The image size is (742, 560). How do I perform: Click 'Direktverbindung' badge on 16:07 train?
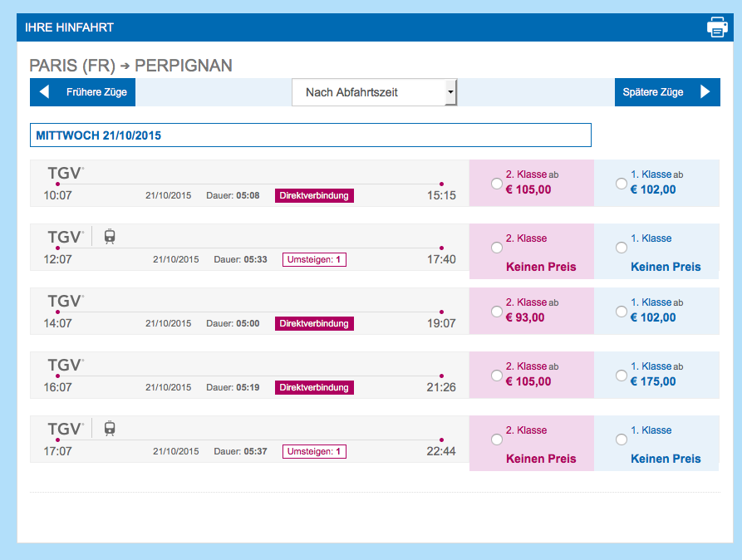click(314, 387)
